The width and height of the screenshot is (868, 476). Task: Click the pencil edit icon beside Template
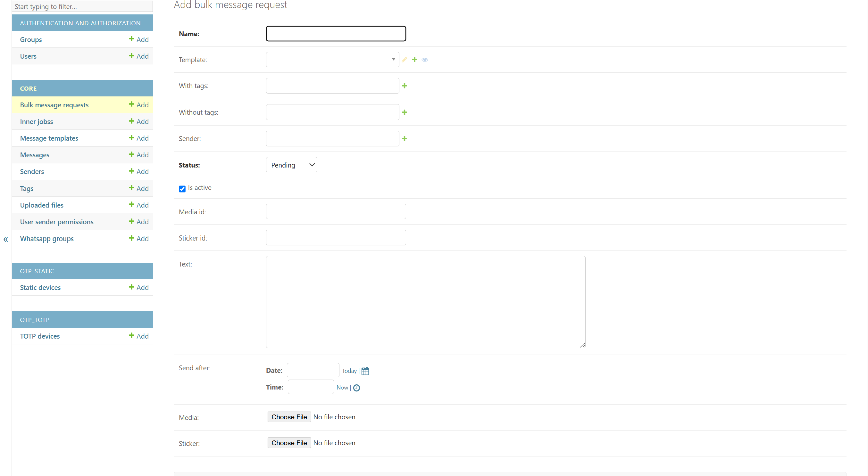(404, 60)
